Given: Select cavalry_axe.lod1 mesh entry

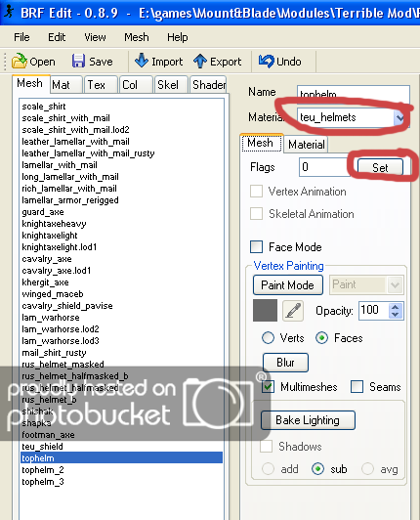Looking at the screenshot, I should point(57,271).
